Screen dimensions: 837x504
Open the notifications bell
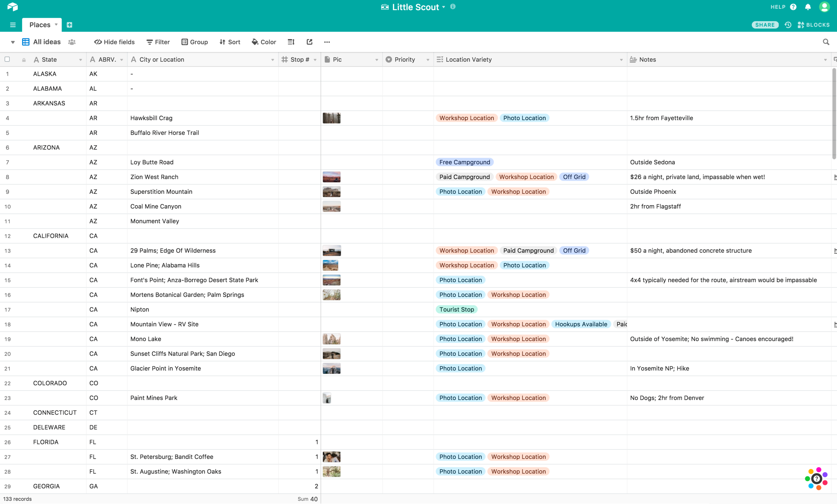(x=808, y=7)
